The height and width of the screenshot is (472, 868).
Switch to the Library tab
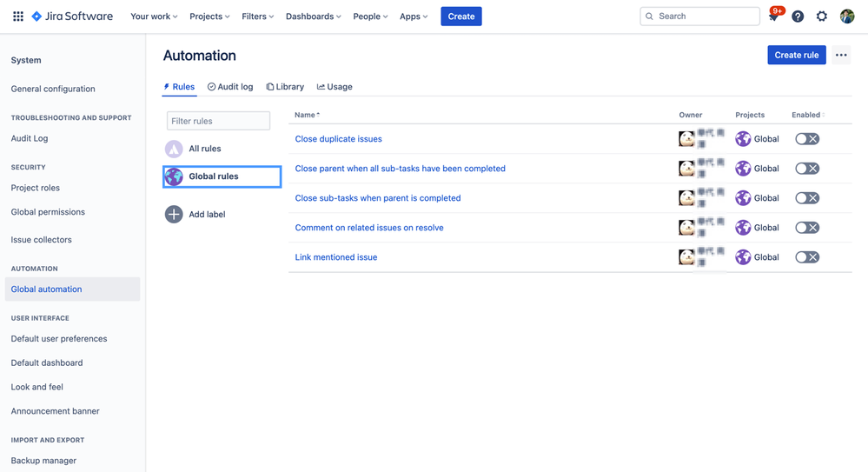pyautogui.click(x=285, y=86)
